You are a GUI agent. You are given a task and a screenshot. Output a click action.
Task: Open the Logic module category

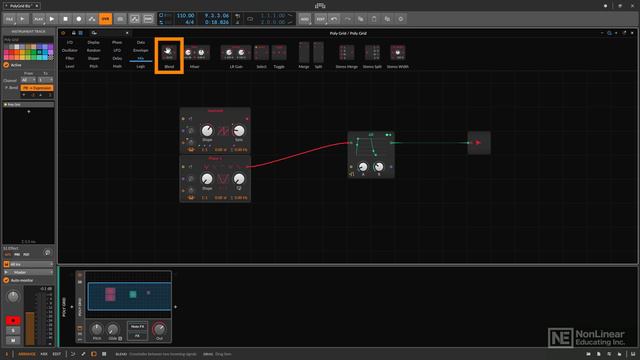coord(141,66)
